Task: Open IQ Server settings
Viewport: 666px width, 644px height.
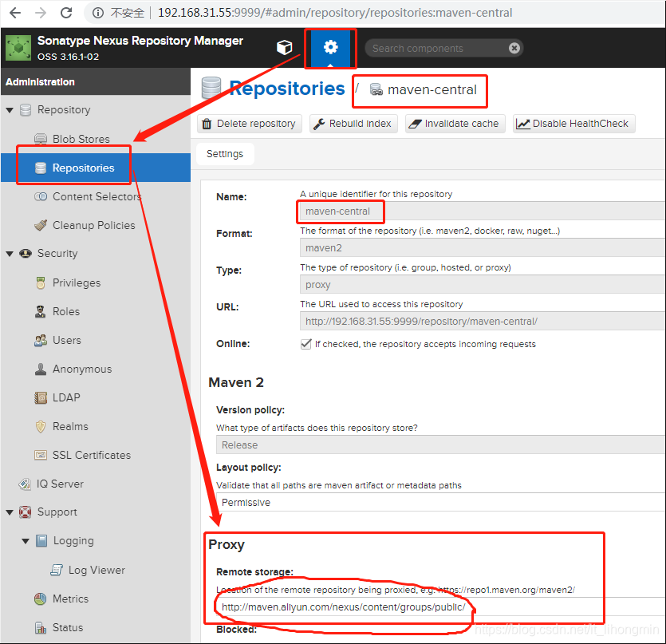Action: [60, 484]
